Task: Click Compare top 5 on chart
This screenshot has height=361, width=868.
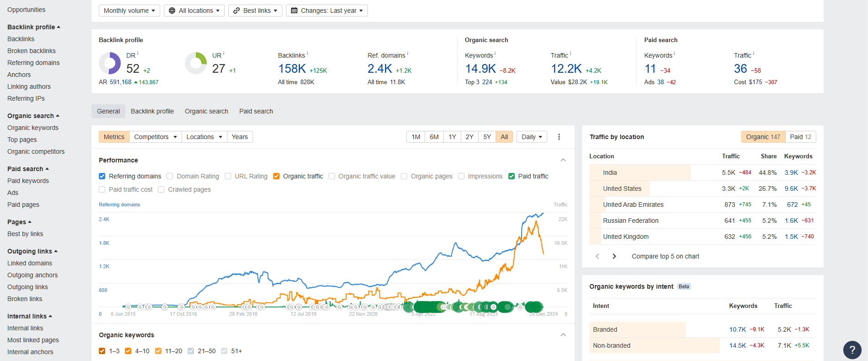Action: click(x=665, y=256)
